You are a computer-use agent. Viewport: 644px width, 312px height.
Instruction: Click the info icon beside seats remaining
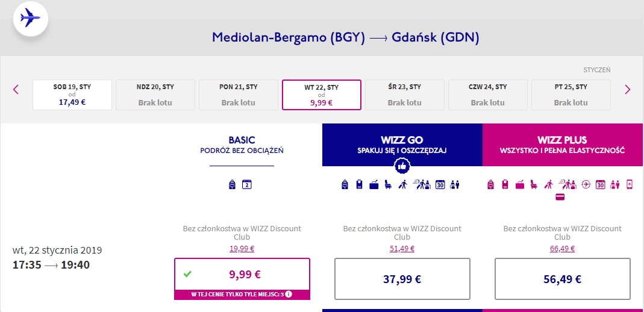[289, 295]
